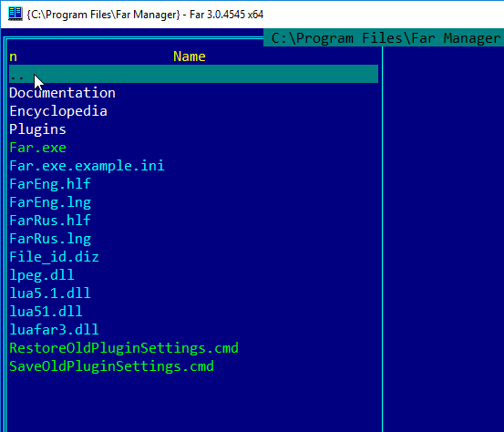
Task: Select the FarEng.hlf file
Action: coord(50,184)
